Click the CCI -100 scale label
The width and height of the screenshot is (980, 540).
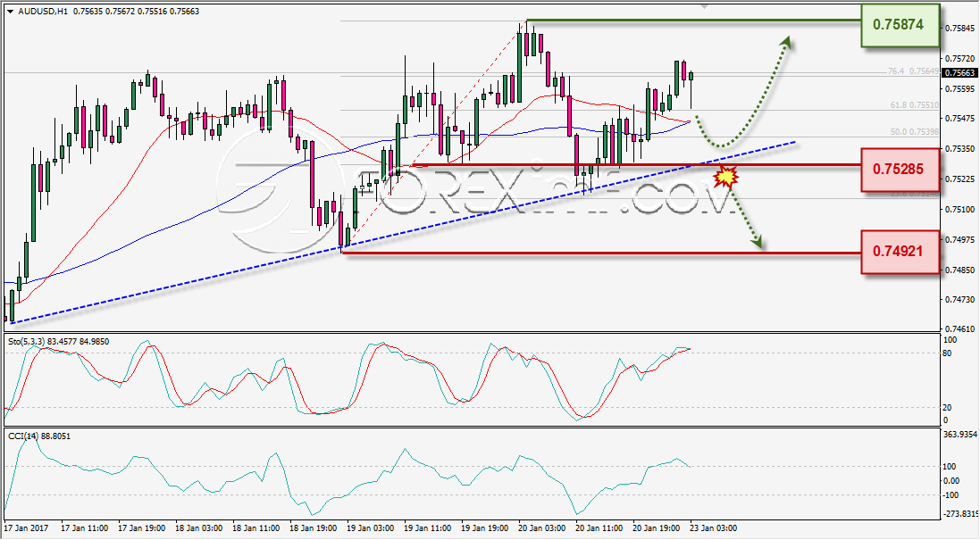click(x=950, y=495)
